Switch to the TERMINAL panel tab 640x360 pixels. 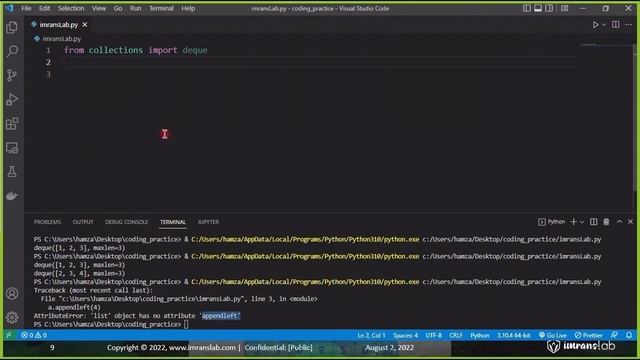click(x=173, y=222)
